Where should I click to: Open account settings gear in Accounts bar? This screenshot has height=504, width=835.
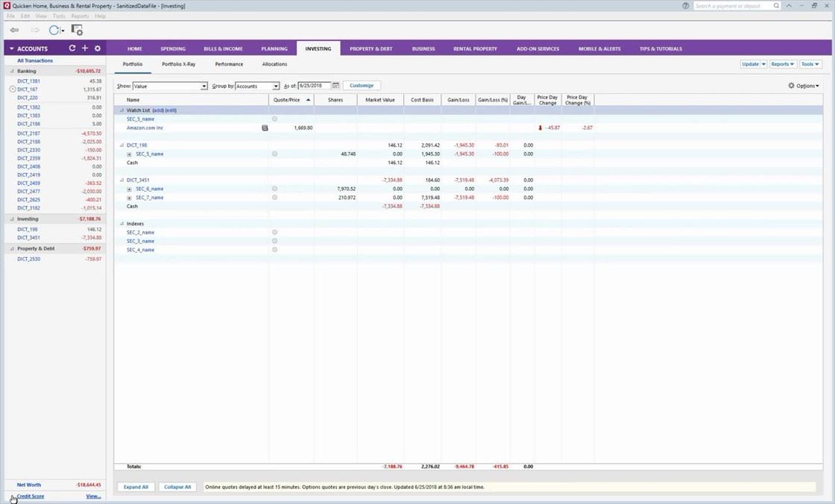[98, 48]
